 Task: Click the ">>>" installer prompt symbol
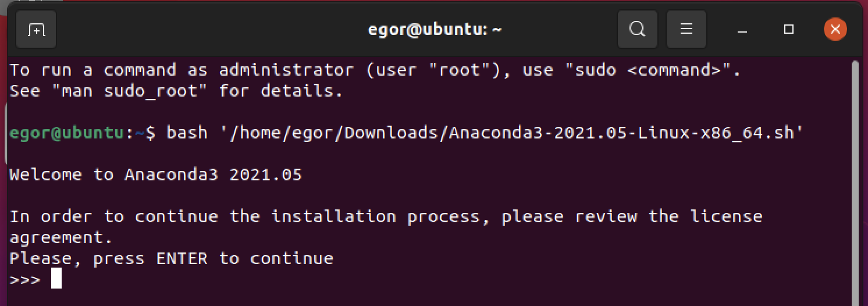coord(25,279)
